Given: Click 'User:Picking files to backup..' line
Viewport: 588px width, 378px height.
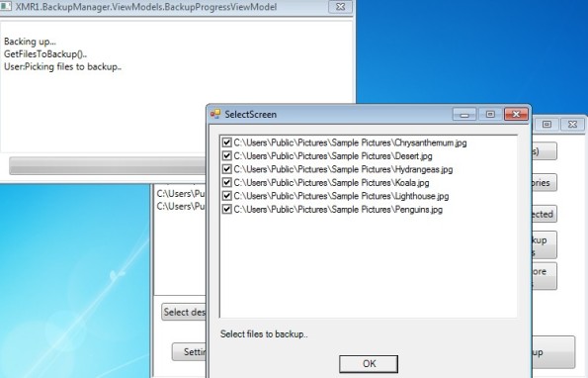Looking at the screenshot, I should click(x=62, y=67).
